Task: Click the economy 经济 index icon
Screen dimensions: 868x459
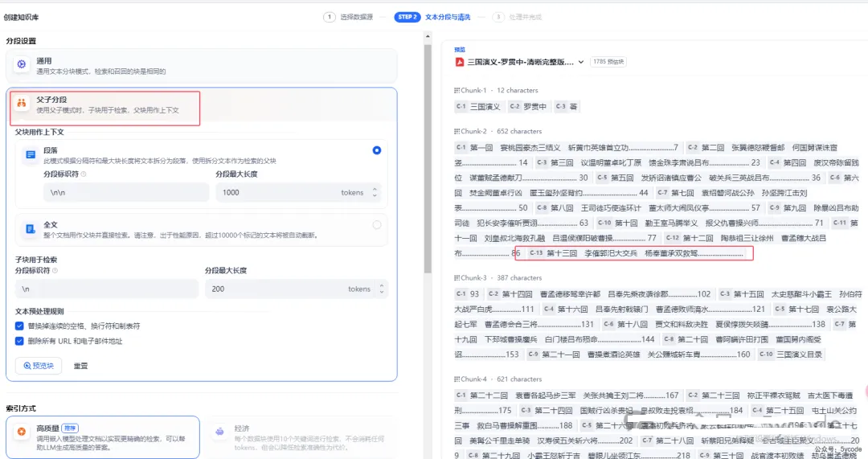Action: tap(219, 432)
